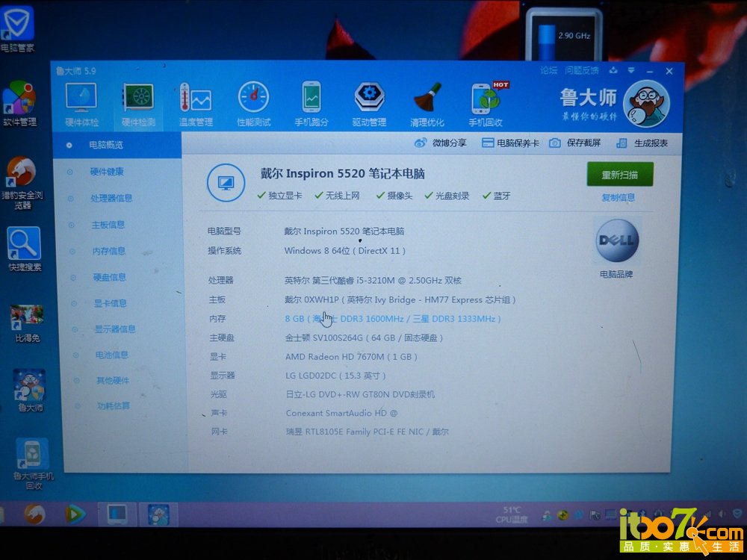The width and height of the screenshot is (747, 560).
Task: Open 内存信息 memory info
Action: coord(108,251)
